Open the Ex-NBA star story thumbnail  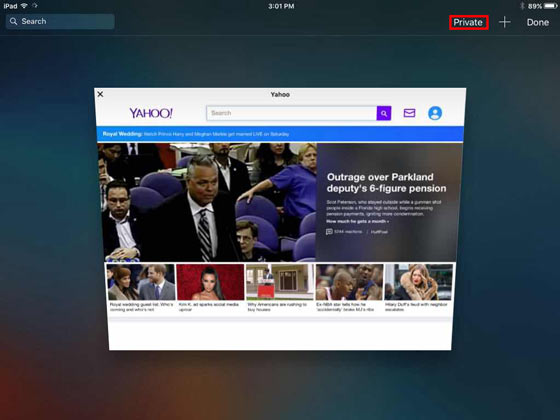click(x=349, y=288)
